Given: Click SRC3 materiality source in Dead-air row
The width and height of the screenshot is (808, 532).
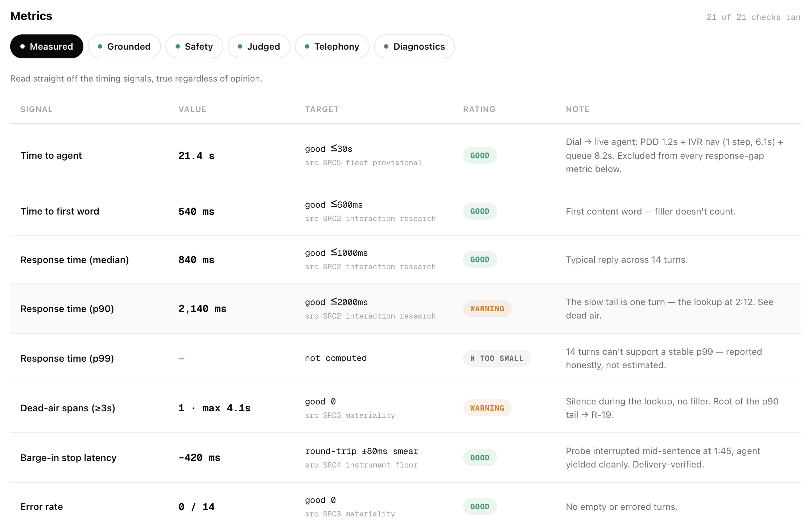Looking at the screenshot, I should pos(350,415).
